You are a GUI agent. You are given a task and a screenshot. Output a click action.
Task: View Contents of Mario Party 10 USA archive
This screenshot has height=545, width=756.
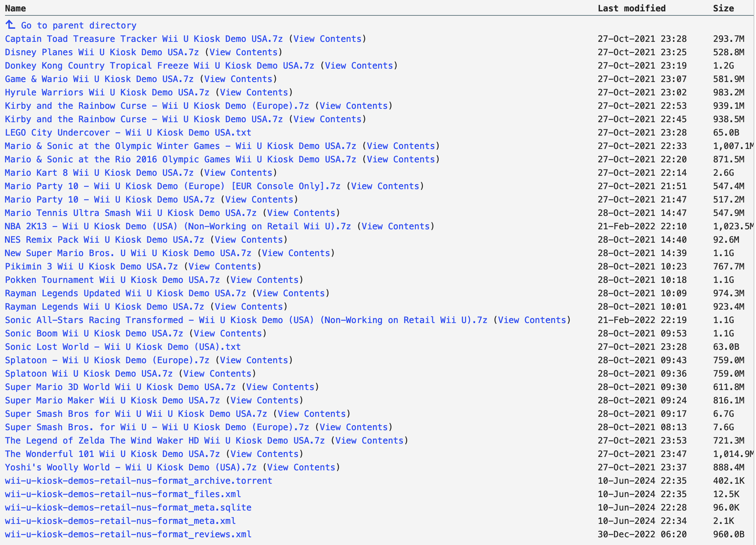click(x=259, y=200)
